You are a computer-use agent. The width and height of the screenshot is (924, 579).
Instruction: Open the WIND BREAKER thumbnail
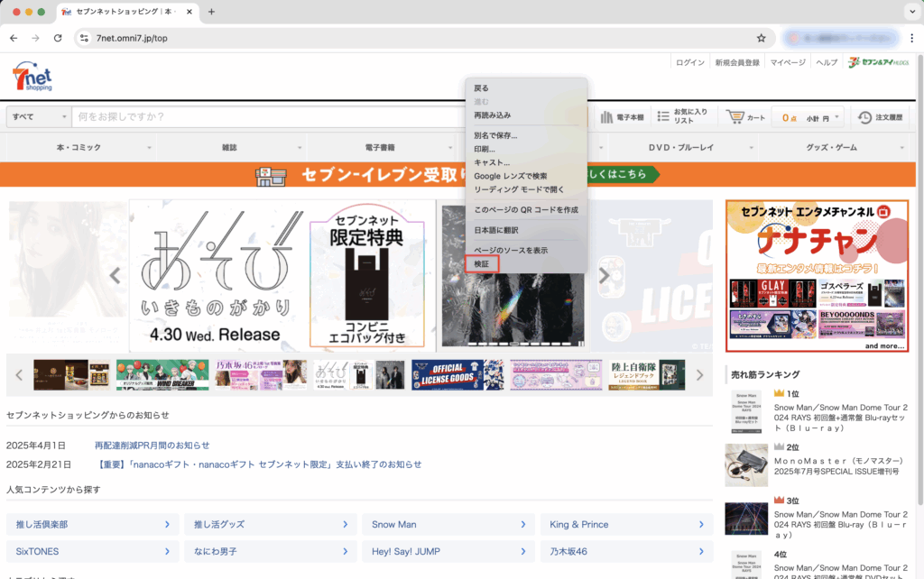[x=162, y=374]
